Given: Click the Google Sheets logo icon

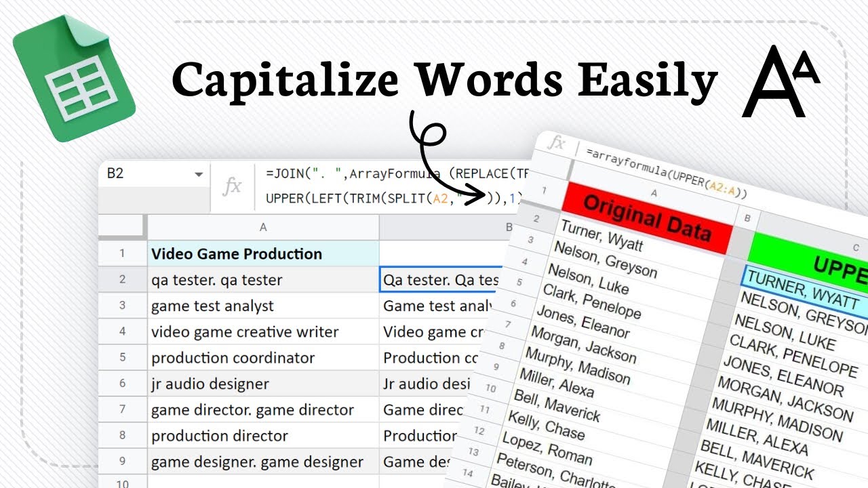Looking at the screenshot, I should [73, 79].
